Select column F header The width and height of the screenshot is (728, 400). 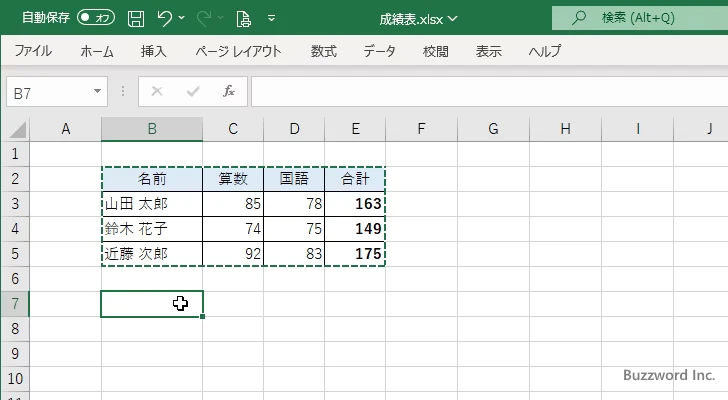[422, 129]
